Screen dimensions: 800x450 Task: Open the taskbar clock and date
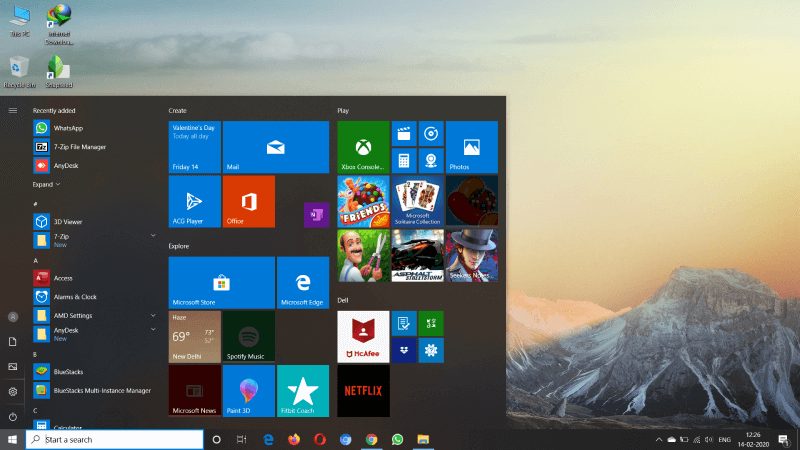753,439
